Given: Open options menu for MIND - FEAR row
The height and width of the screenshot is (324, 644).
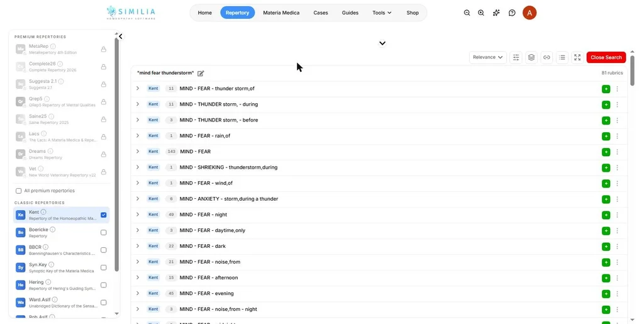Looking at the screenshot, I should click(x=617, y=152).
